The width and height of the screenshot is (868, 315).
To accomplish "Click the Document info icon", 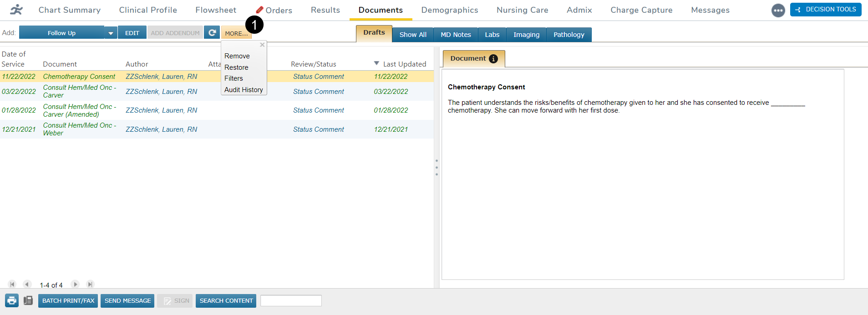I will (493, 59).
